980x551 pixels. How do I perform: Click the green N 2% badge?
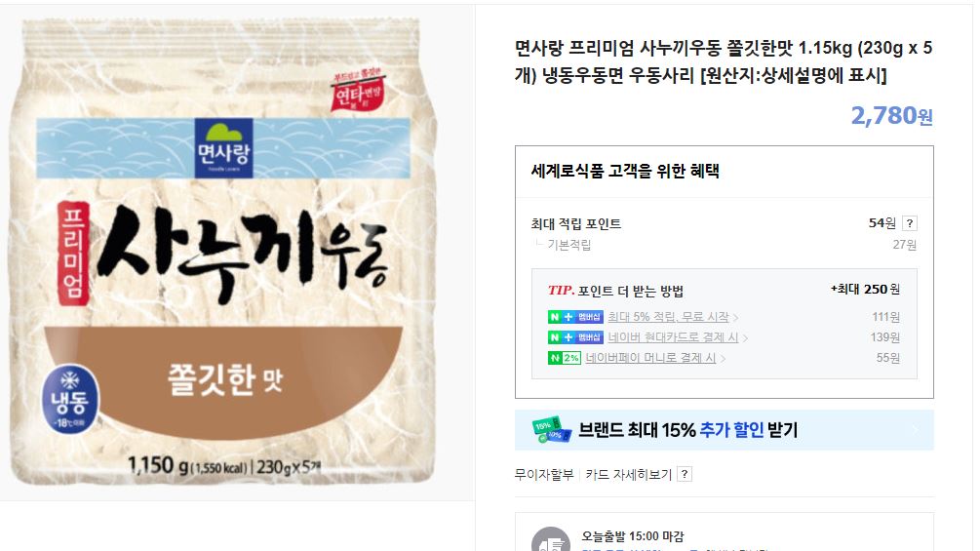pos(565,358)
